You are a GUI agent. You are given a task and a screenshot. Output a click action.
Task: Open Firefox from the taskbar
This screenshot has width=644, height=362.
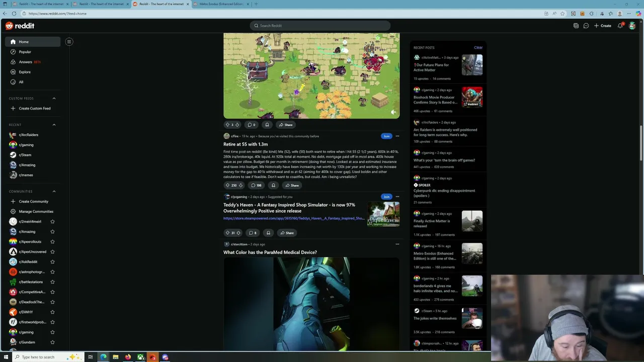pyautogui.click(x=128, y=357)
